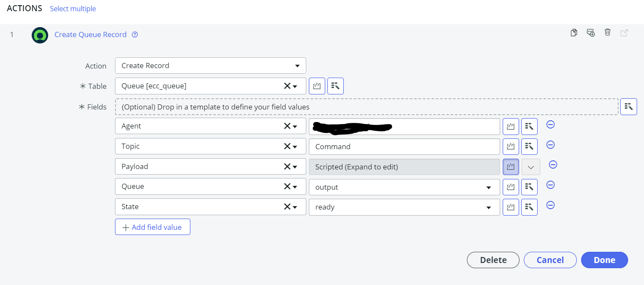Click the Agent value input field
Image resolution: width=644 pixels, height=285 pixels.
coord(404,126)
